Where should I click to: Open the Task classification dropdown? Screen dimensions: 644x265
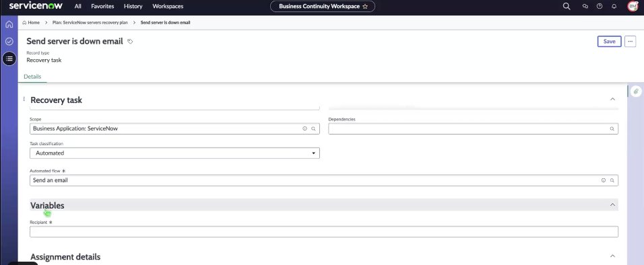pos(174,153)
